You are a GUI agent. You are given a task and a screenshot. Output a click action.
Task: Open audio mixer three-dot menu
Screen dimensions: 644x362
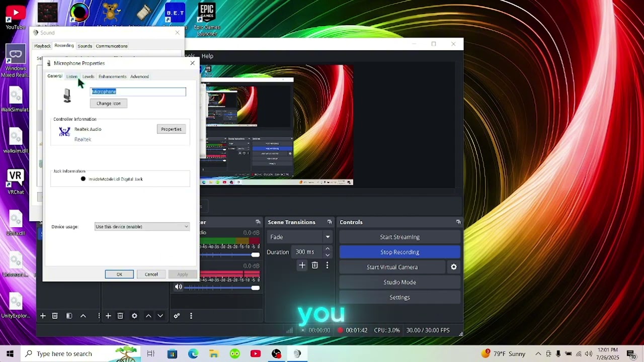point(191,316)
